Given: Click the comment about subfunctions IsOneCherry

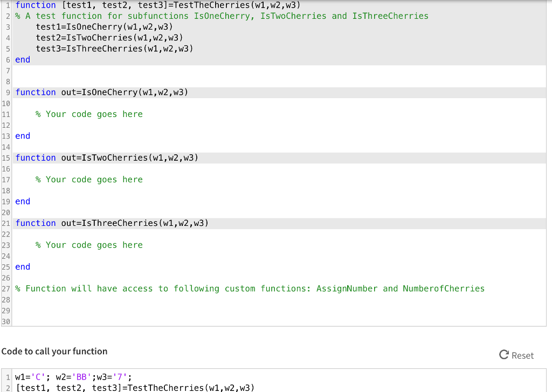Looking at the screenshot, I should (222, 16).
